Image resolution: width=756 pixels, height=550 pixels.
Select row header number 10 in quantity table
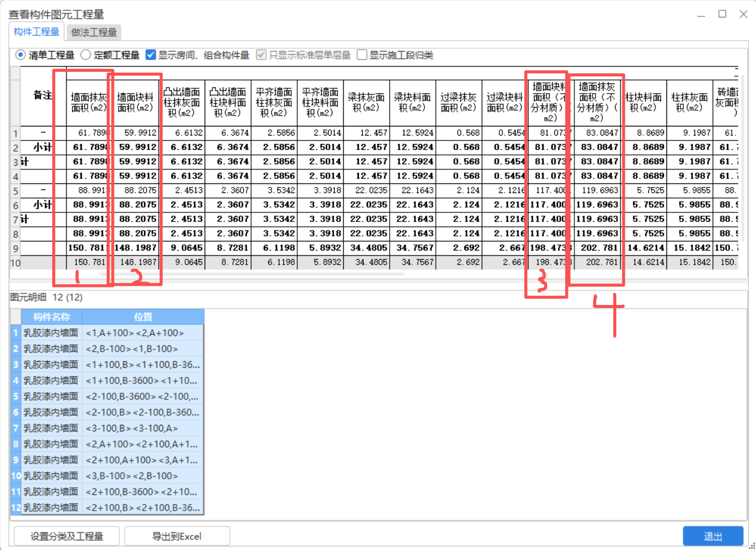tap(15, 263)
